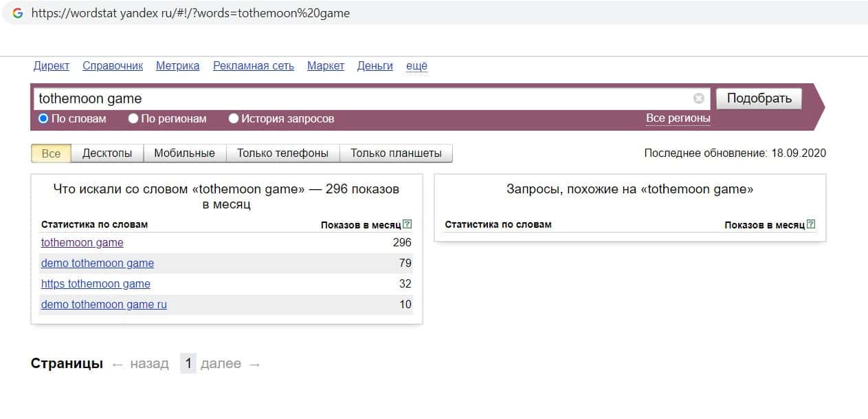Open the Метрика link
The image size is (868, 419).
(x=178, y=66)
